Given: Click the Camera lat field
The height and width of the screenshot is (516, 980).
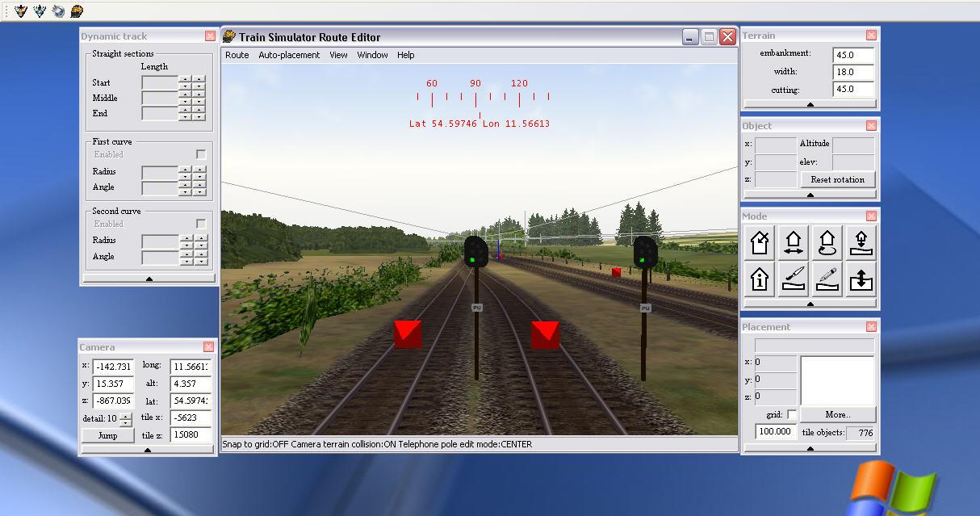Looking at the screenshot, I should 191,401.
